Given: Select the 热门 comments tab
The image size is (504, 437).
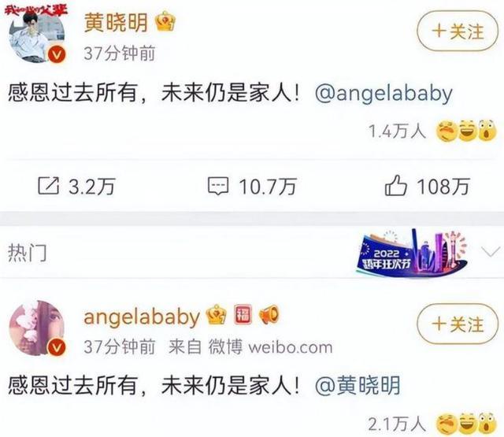Looking at the screenshot, I should coord(28,253).
